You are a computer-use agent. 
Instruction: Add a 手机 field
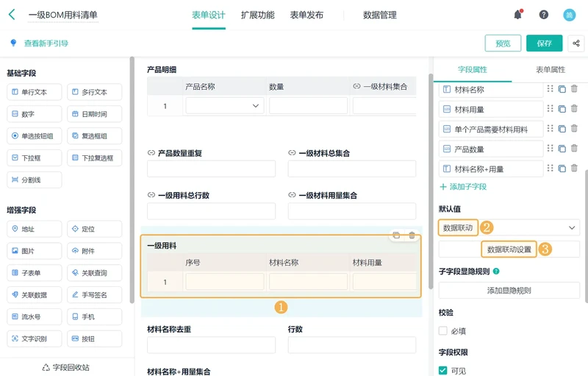click(95, 316)
